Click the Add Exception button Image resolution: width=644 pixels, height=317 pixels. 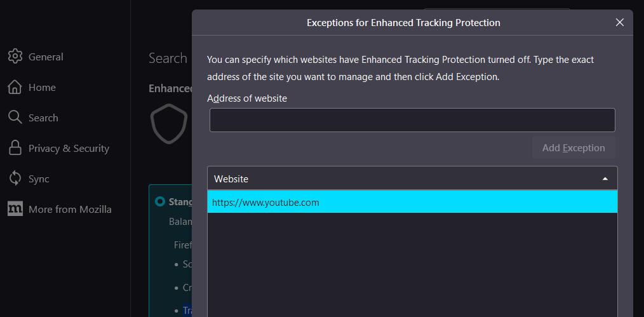tap(574, 148)
